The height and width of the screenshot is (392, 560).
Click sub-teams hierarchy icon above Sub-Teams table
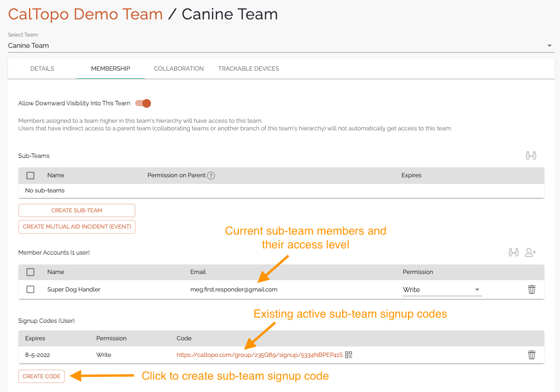pos(531,155)
